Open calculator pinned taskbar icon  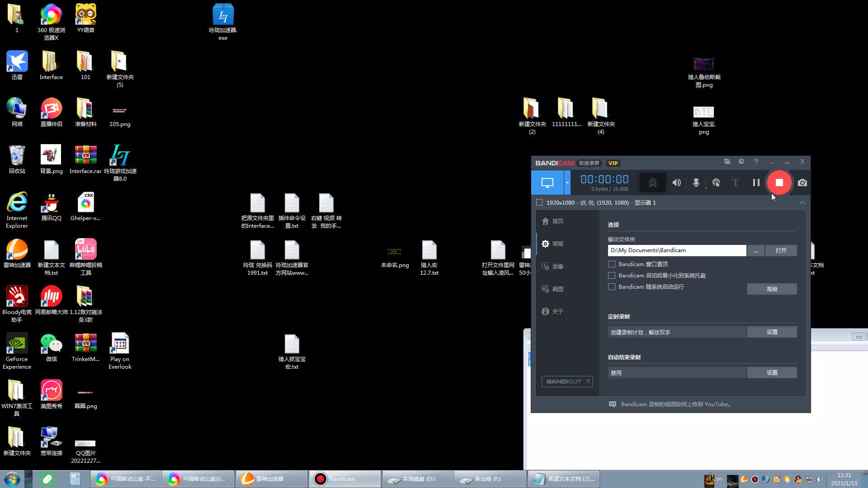click(x=75, y=479)
